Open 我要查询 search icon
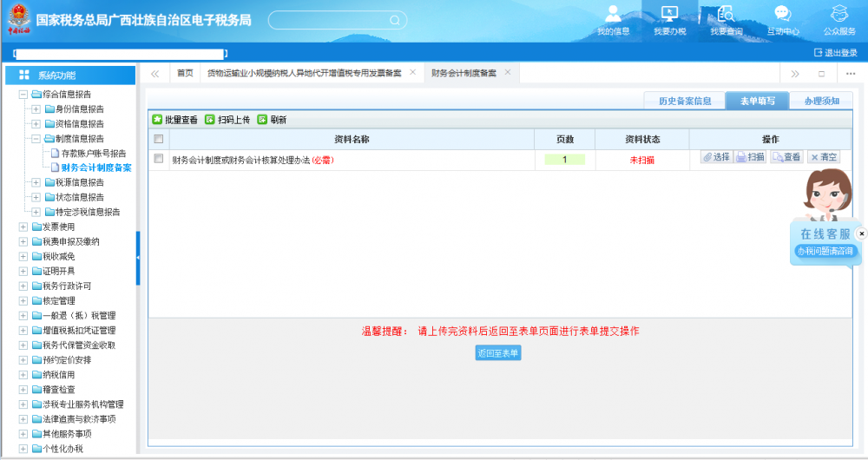868x460 pixels. pyautogui.click(x=726, y=14)
